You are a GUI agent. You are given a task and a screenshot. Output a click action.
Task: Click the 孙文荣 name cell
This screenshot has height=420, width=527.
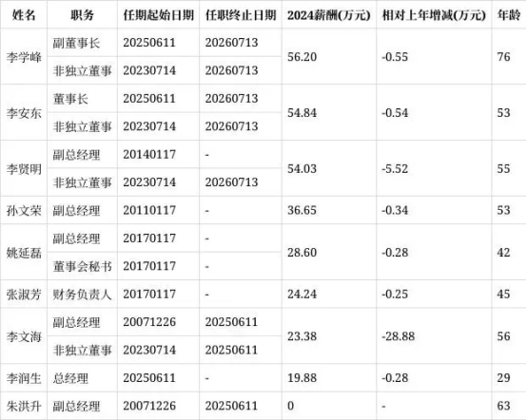pyautogui.click(x=24, y=211)
